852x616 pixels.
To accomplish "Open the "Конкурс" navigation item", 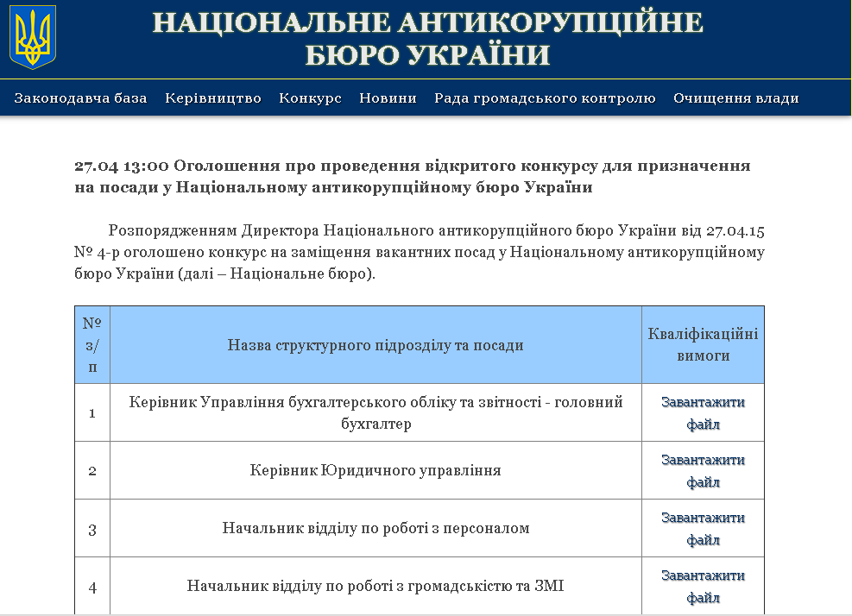I will click(x=310, y=98).
